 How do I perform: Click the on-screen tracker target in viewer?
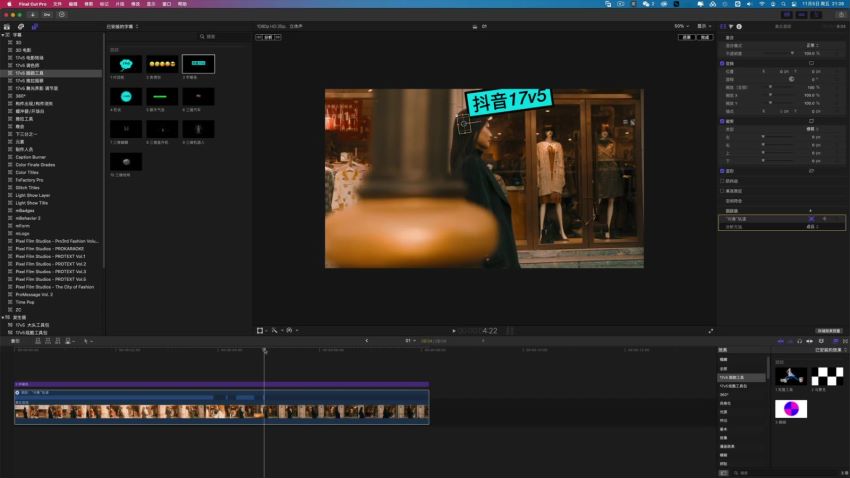point(464,124)
